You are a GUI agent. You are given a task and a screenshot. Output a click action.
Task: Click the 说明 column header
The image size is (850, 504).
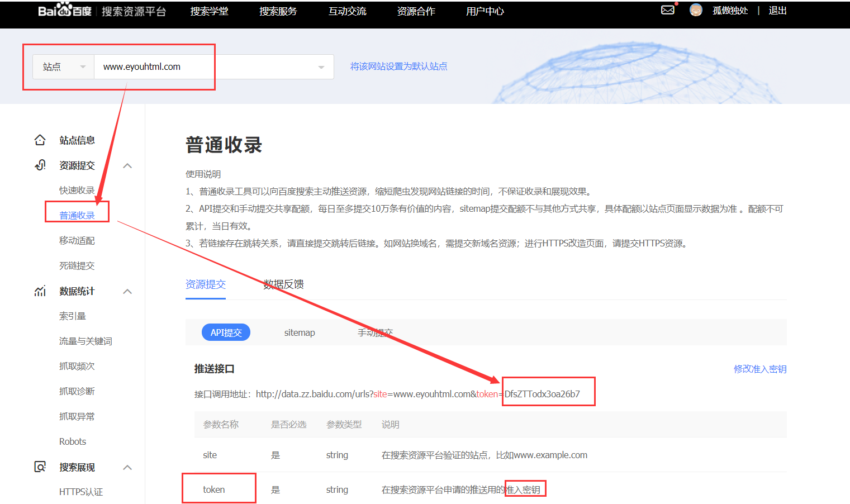point(390,425)
